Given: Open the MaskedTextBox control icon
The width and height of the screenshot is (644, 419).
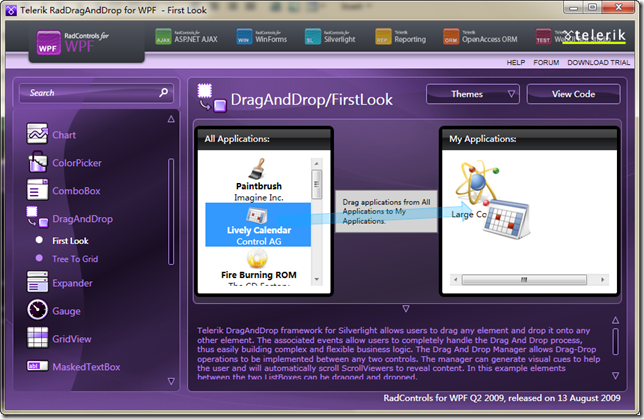Looking at the screenshot, I should click(37, 366).
